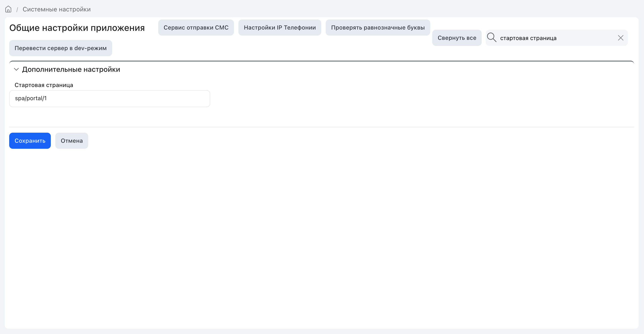
Task: Clear the search field with X icon
Action: (620, 38)
